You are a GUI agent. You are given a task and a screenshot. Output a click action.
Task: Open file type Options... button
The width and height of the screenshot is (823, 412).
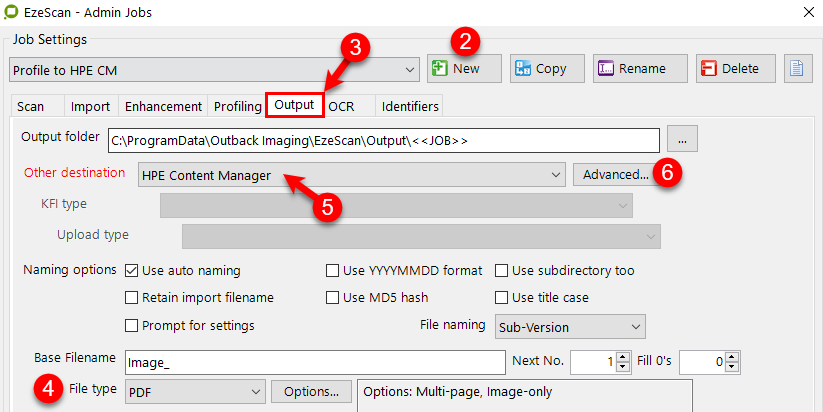click(311, 393)
